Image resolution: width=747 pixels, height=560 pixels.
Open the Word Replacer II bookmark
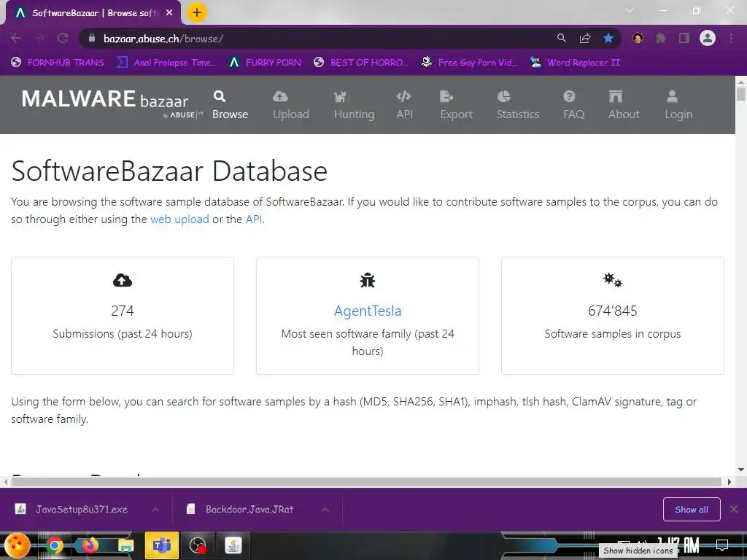(576, 63)
